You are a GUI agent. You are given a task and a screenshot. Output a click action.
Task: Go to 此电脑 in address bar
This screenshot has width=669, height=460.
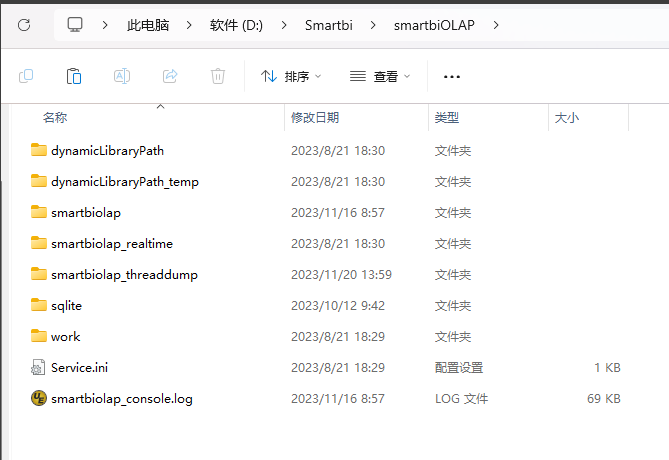click(148, 25)
